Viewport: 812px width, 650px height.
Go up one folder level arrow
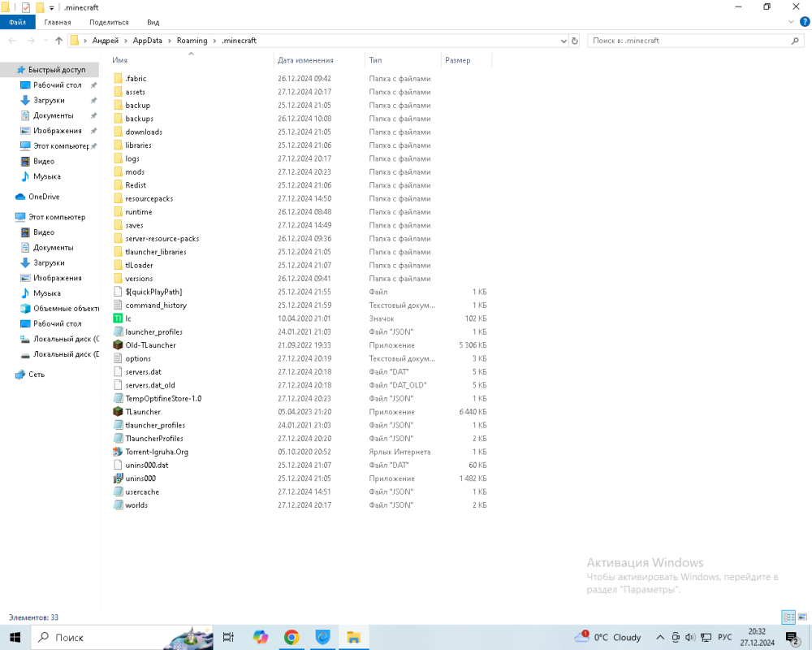pyautogui.click(x=58, y=41)
